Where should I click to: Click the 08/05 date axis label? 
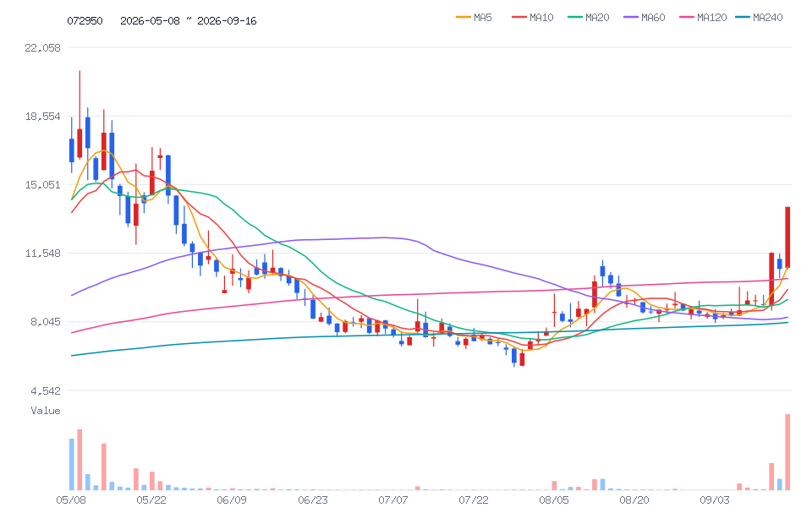click(553, 500)
